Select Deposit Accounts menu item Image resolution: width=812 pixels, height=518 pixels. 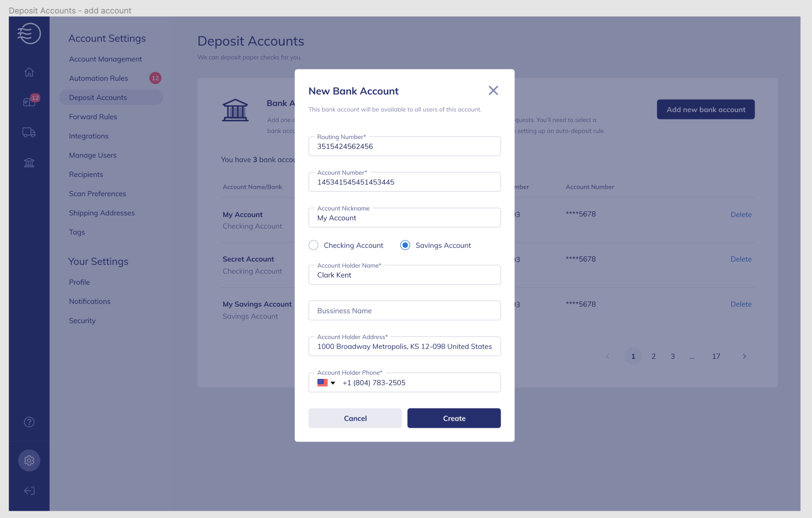[111, 97]
